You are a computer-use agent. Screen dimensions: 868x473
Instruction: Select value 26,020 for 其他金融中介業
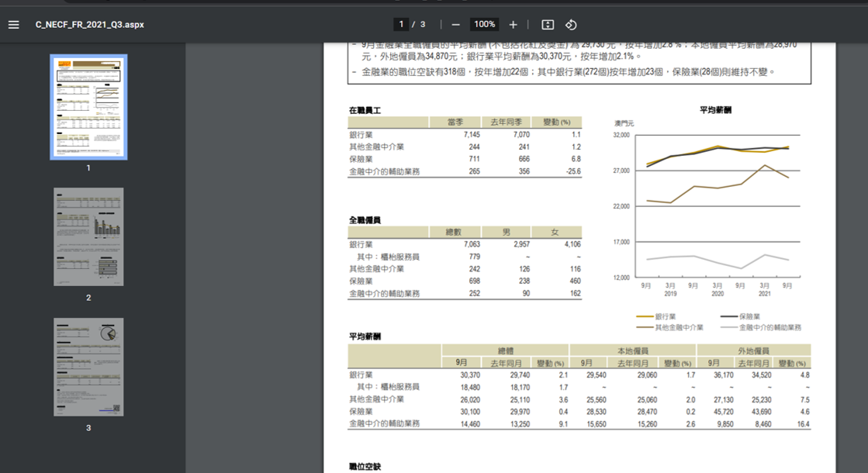point(470,399)
